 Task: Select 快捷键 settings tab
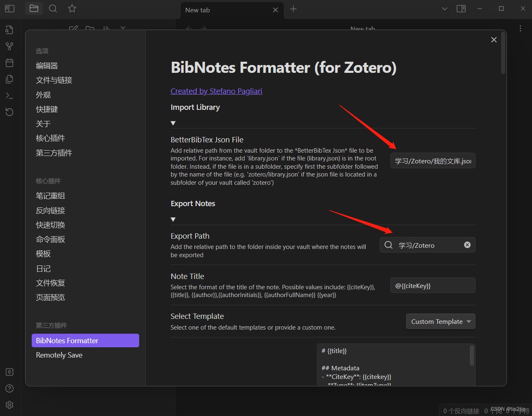pos(47,109)
